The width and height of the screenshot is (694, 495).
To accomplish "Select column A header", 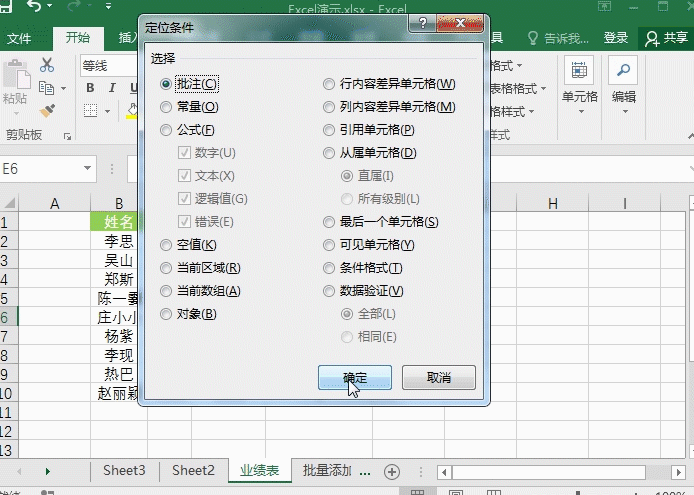I will tap(54, 204).
